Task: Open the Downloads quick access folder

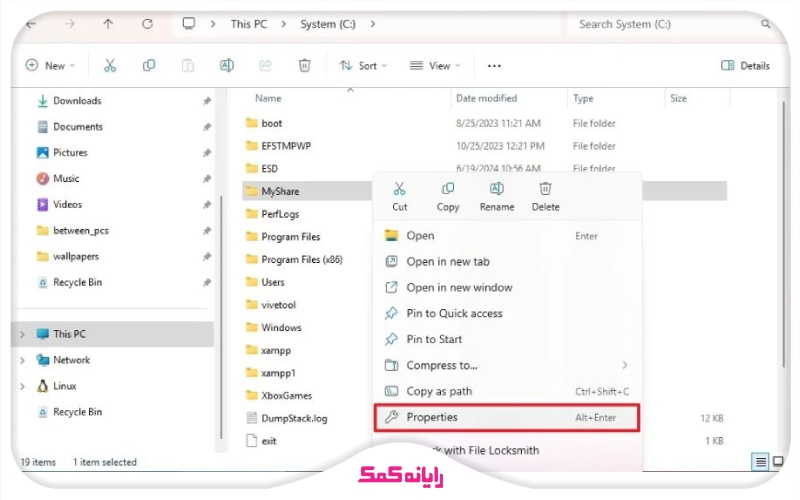Action: pyautogui.click(x=76, y=101)
